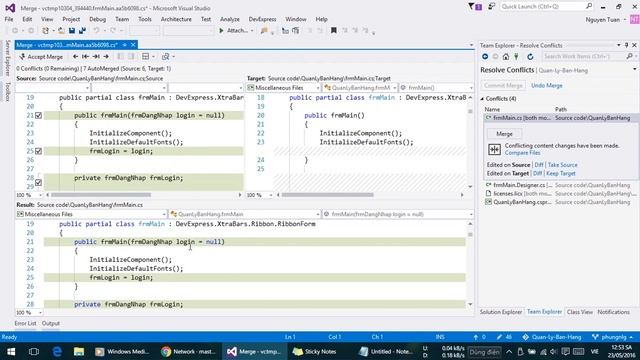Jump to first change using the skip-to-start arrow icon
The height and width of the screenshot is (360, 640).
pos(85,57)
